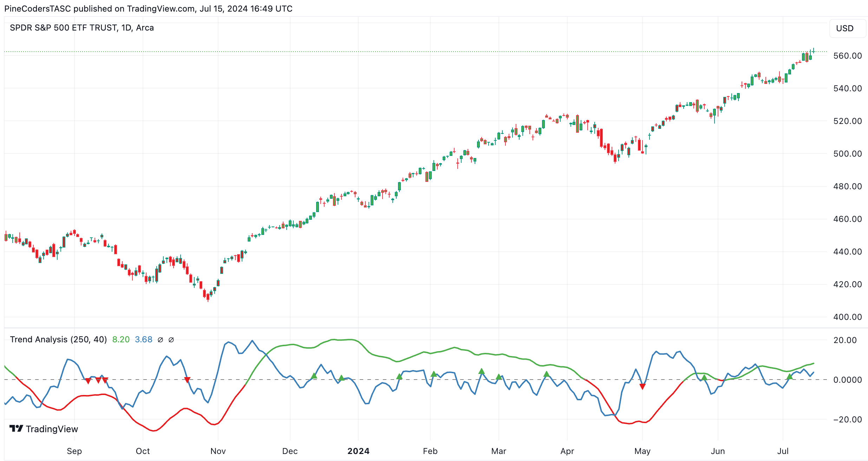
Task: Click the USD currency button
Action: point(847,28)
